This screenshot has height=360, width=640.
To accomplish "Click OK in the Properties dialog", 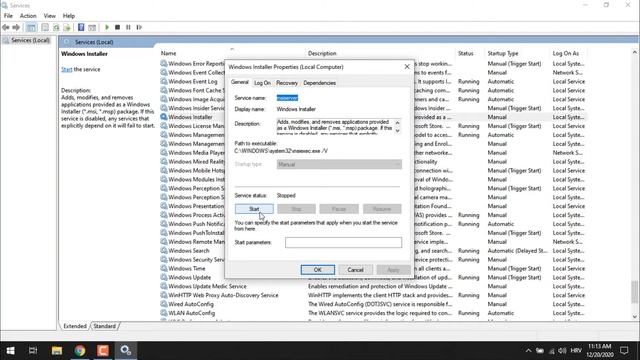I will coord(318,270).
